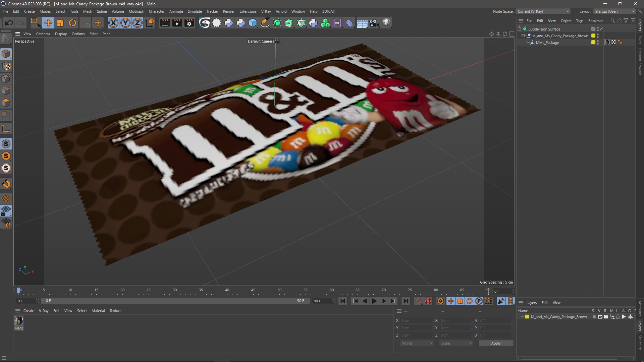Image resolution: width=644 pixels, height=362 pixels.
Task: Open the Node Space dropdown
Action: pos(543,11)
